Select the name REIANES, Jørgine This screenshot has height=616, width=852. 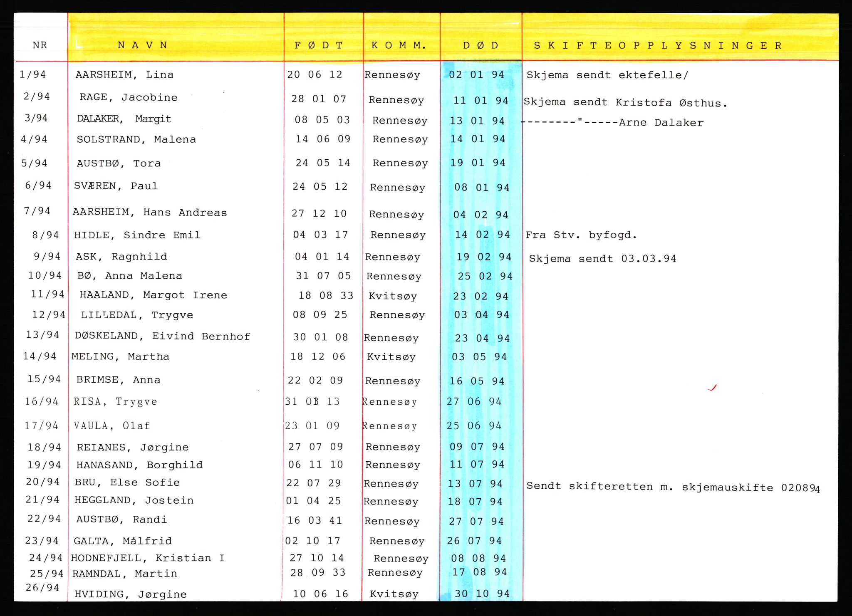click(x=133, y=448)
